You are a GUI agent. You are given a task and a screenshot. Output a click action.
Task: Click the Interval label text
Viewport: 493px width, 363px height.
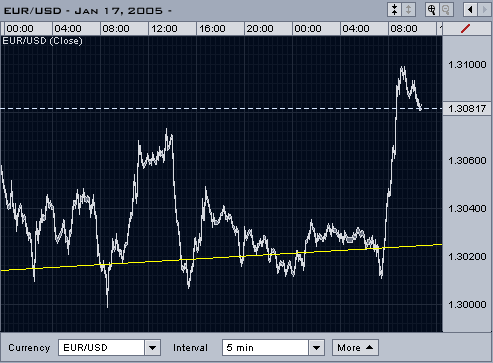coord(190,348)
